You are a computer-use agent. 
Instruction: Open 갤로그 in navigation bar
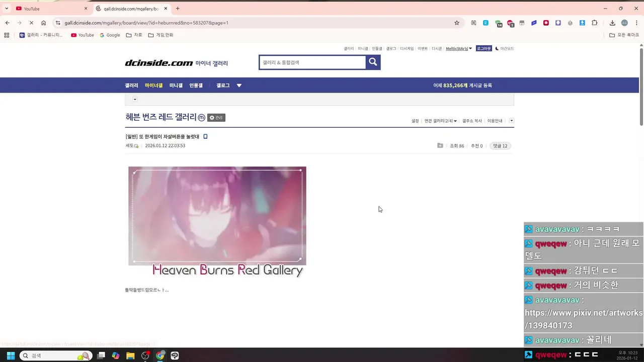tap(223, 85)
